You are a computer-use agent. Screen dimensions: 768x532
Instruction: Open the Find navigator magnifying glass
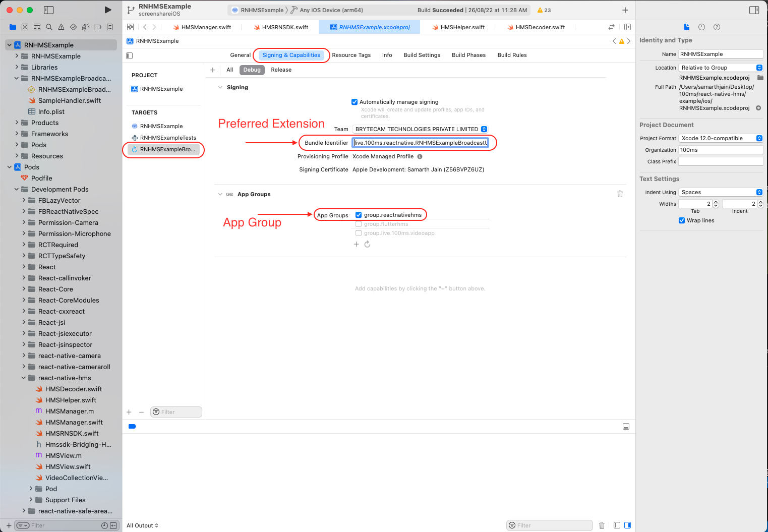49,27
